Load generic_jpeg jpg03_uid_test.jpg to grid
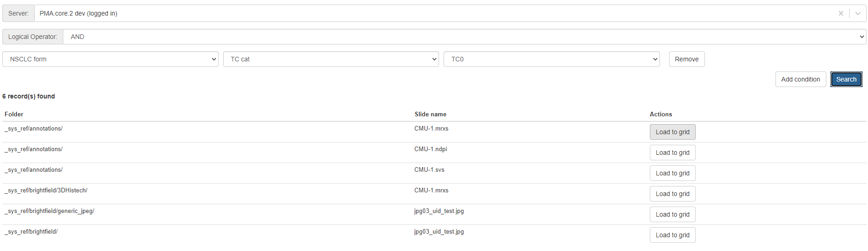 coord(672,214)
